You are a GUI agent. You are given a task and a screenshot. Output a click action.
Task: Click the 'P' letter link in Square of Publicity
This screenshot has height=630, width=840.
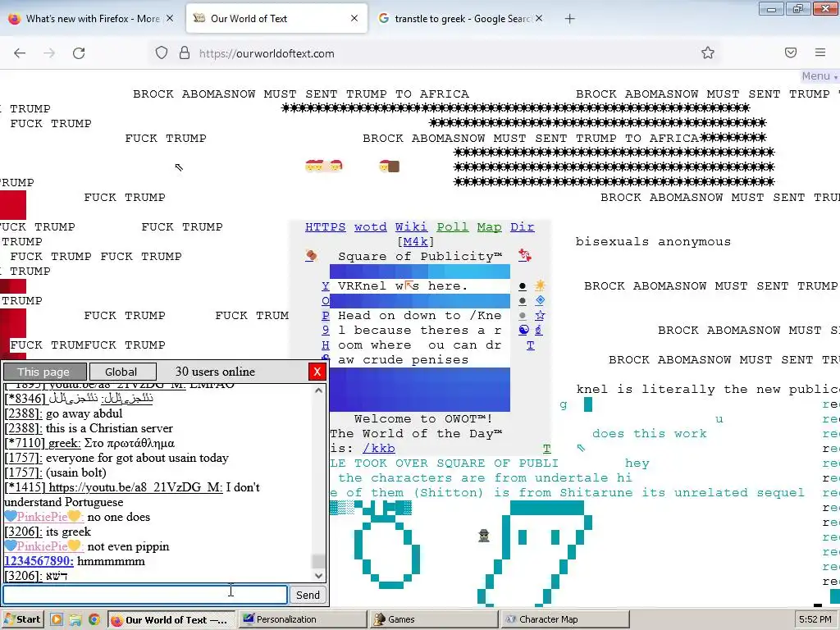325,315
